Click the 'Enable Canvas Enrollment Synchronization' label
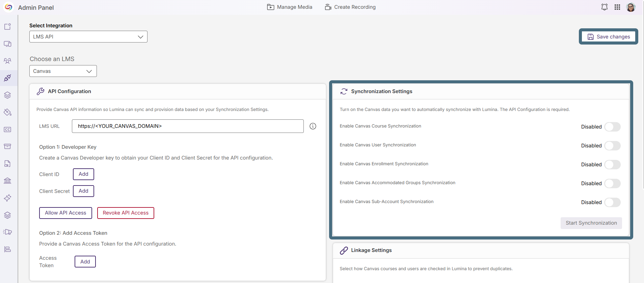 (x=384, y=164)
